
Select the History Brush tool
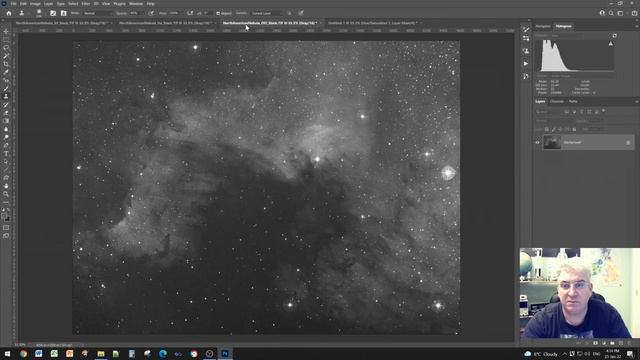6,105
